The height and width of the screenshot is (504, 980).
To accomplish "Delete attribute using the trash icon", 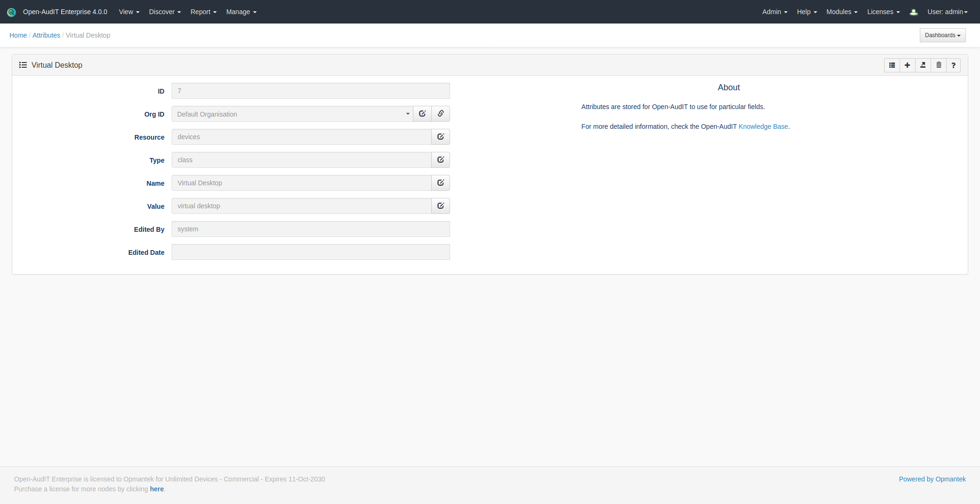I will (939, 65).
